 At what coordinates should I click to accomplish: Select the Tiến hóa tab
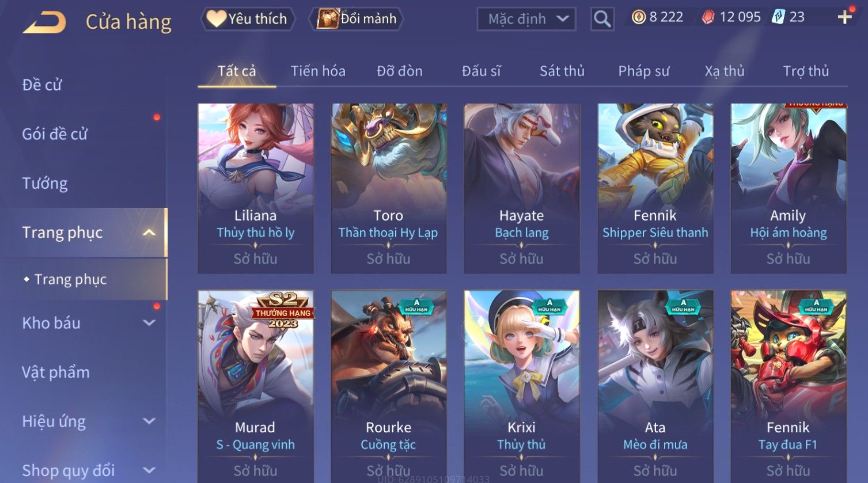pos(318,71)
